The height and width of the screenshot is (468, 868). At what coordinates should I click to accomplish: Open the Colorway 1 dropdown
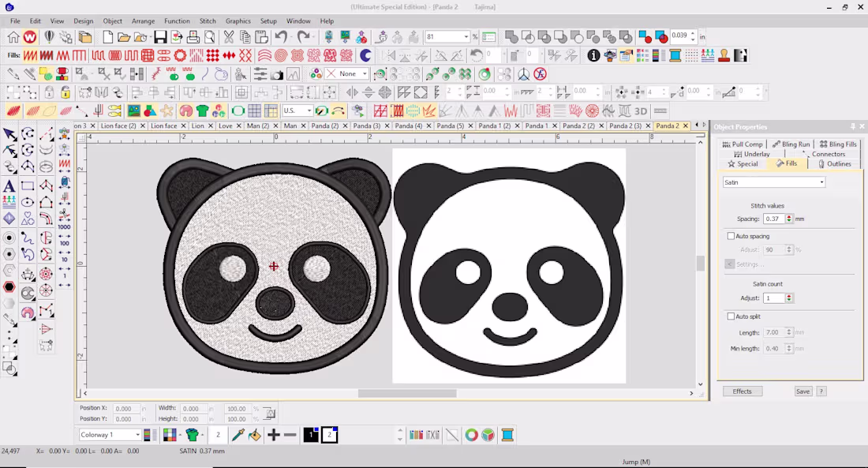(110, 435)
